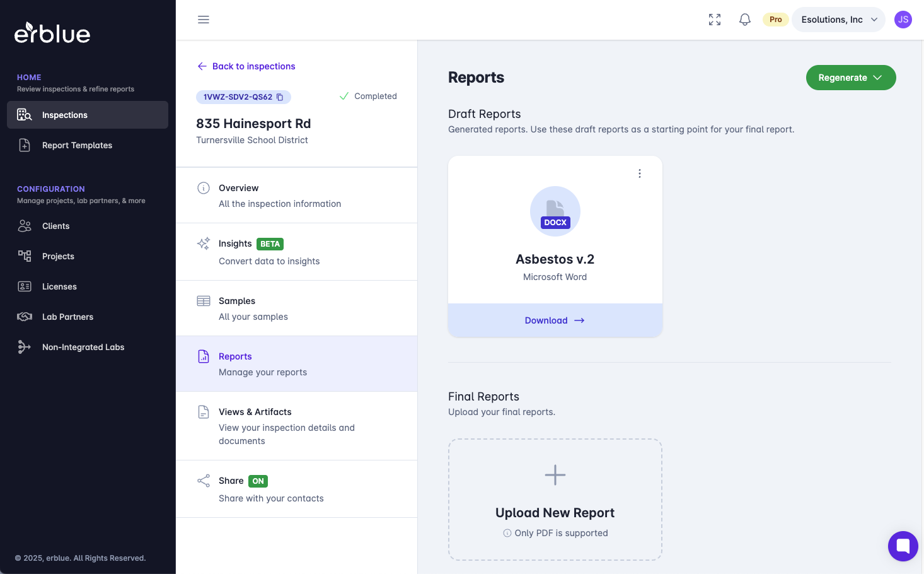This screenshot has height=574, width=924.
Task: Click the Pro plan badge
Action: point(776,20)
